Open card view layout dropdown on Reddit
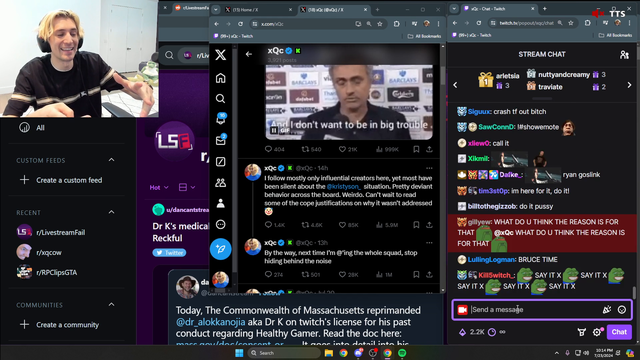The height and width of the screenshot is (360, 640). coord(187,187)
